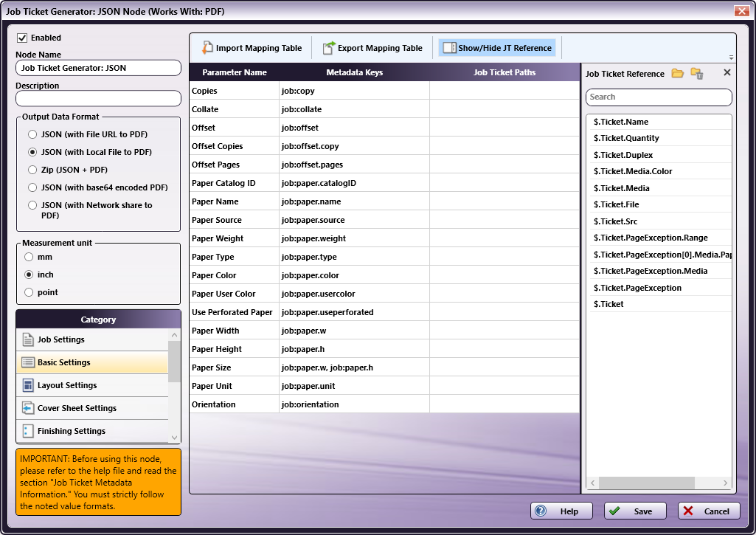Click the category list scrollbar thumb
756x535 pixels.
pos(175,362)
